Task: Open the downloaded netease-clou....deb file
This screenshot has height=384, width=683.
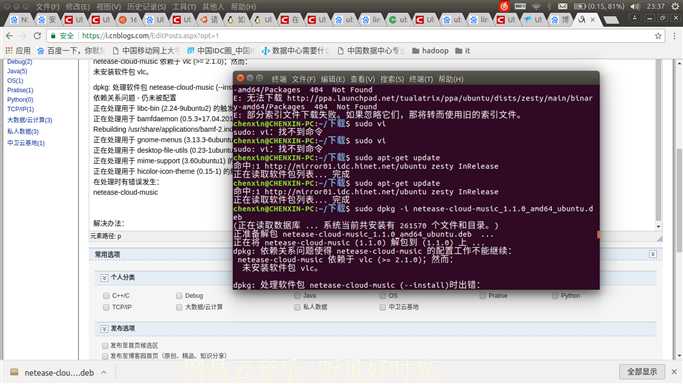Action: click(x=52, y=373)
